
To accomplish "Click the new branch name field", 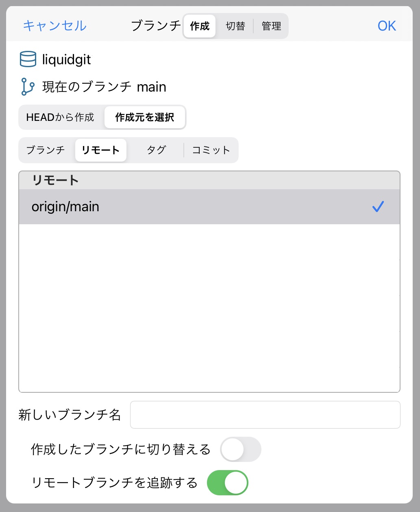I will pos(265,415).
